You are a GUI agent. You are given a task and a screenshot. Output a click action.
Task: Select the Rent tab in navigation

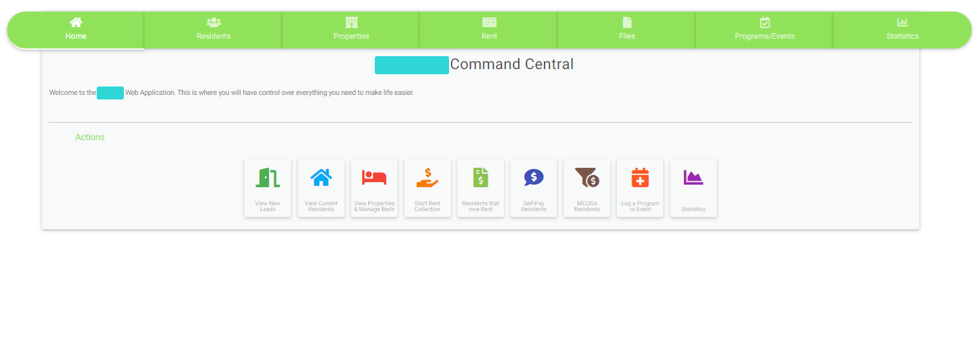[x=489, y=30]
